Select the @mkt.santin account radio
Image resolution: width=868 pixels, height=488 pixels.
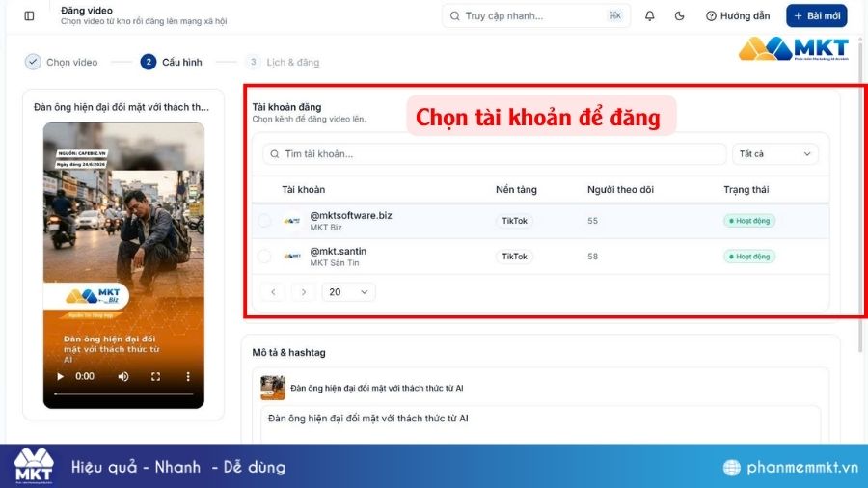(264, 257)
